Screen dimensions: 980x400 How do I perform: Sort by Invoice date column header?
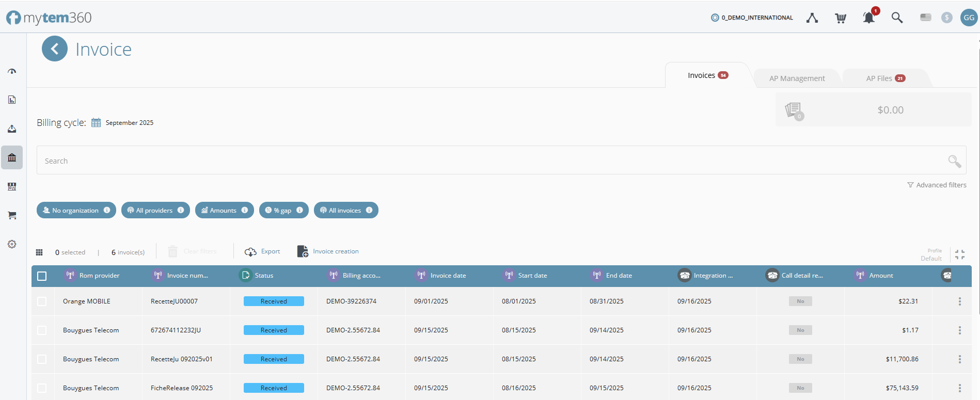tap(448, 276)
